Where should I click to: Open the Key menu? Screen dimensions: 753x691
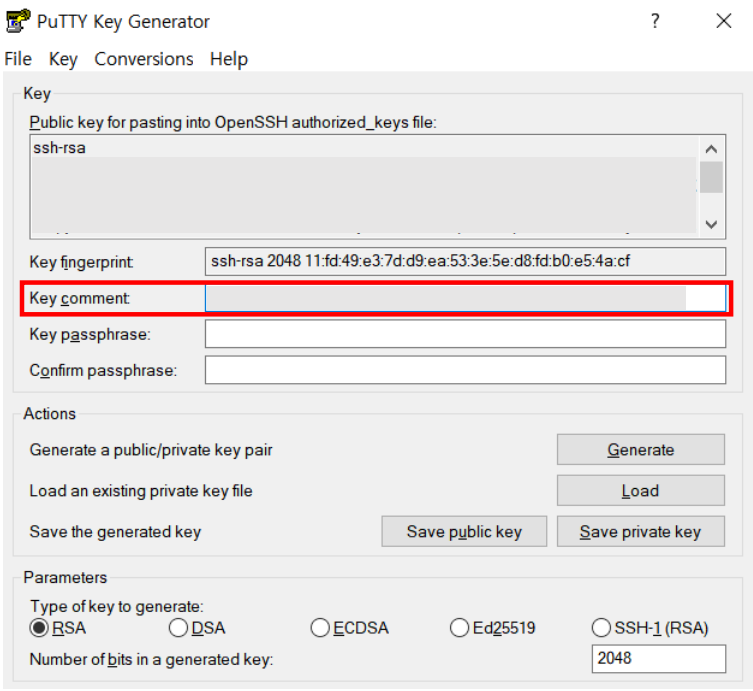coord(63,59)
